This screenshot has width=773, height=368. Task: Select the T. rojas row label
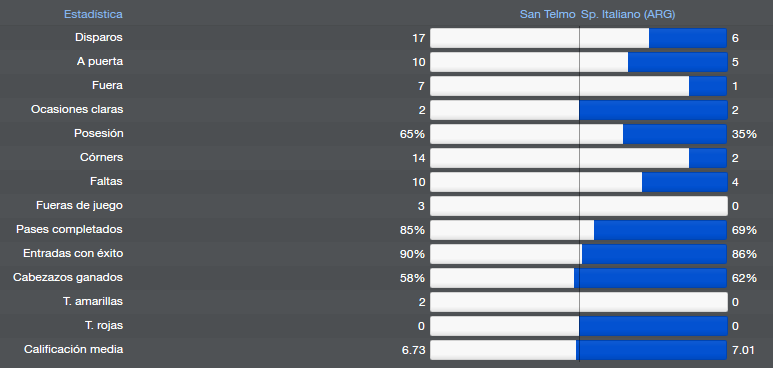(104, 326)
